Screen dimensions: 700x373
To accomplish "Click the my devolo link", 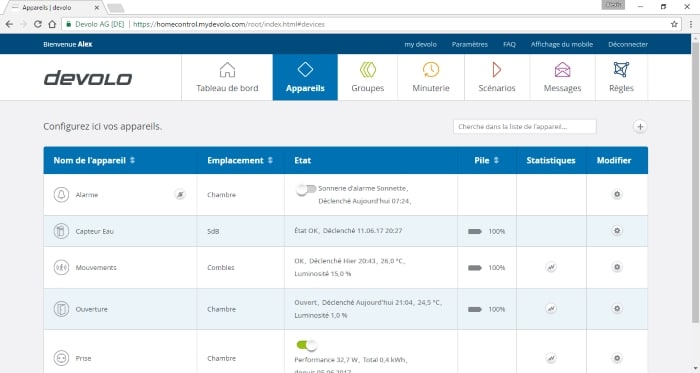I will [421, 44].
